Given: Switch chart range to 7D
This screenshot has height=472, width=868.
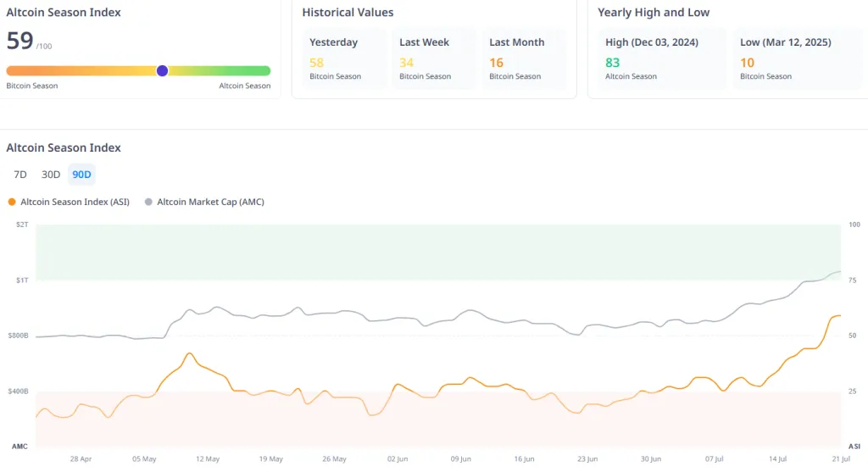Looking at the screenshot, I should tap(20, 175).
